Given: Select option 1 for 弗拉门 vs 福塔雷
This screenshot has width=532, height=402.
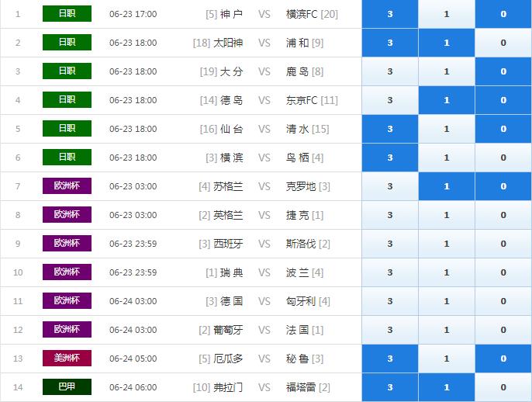Looking at the screenshot, I should pos(446,387).
